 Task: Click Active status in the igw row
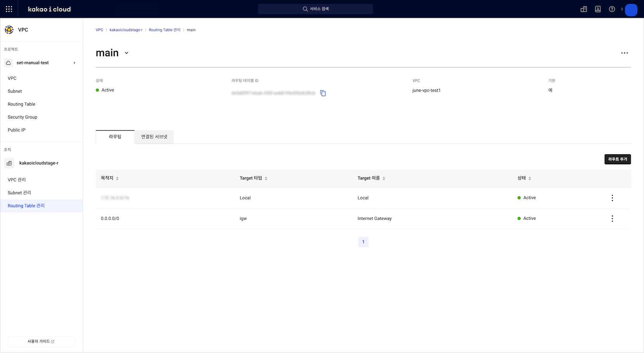click(x=526, y=219)
